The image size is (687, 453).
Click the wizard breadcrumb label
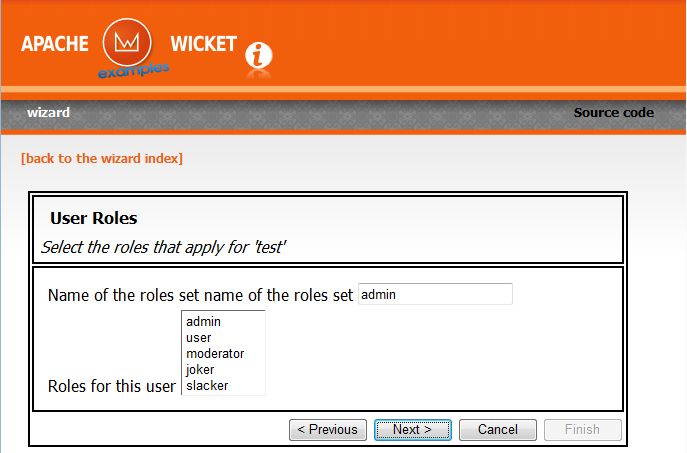point(48,113)
